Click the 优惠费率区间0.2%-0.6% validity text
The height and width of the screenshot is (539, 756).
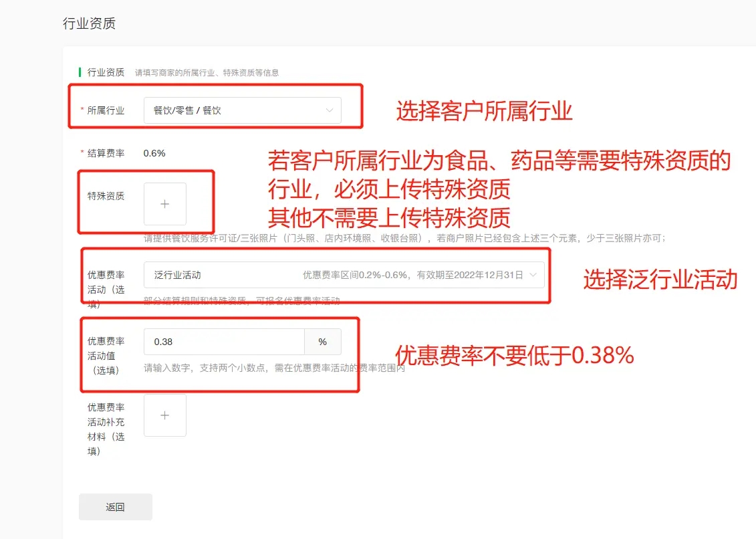pyautogui.click(x=412, y=275)
